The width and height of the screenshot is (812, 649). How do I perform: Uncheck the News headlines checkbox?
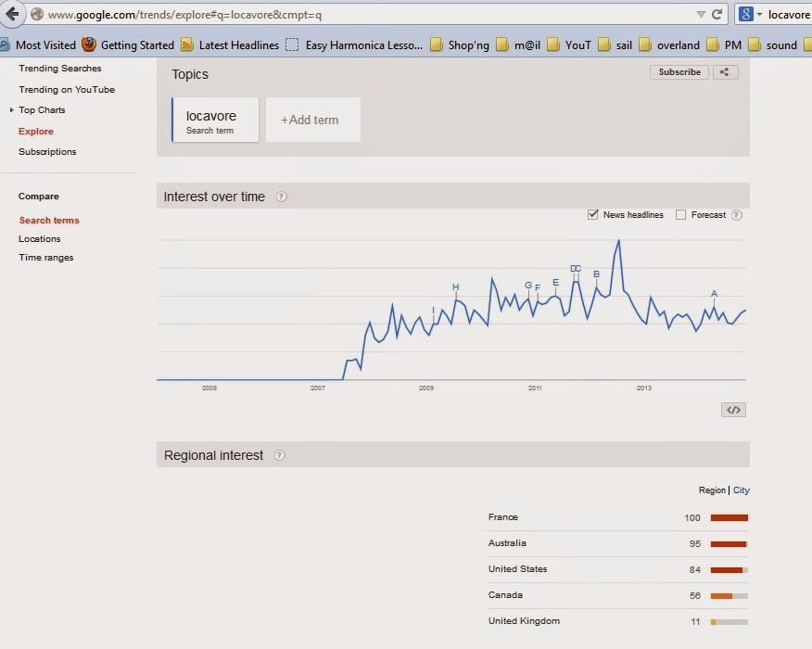coord(593,214)
